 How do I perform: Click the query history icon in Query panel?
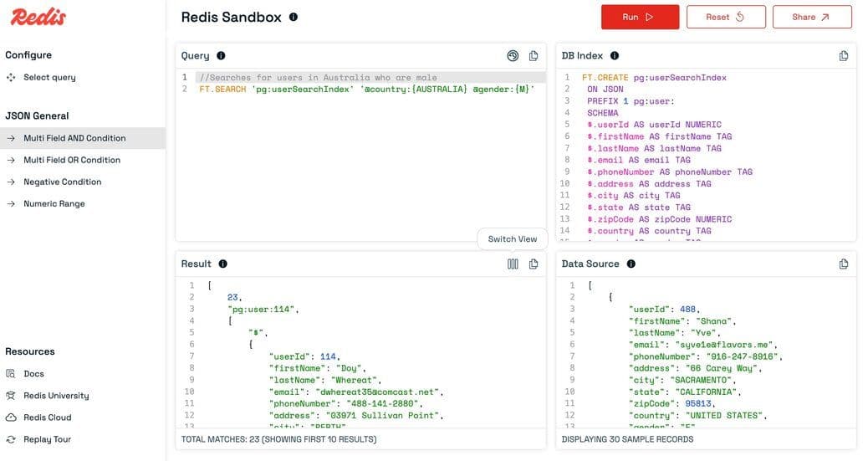pyautogui.click(x=513, y=56)
